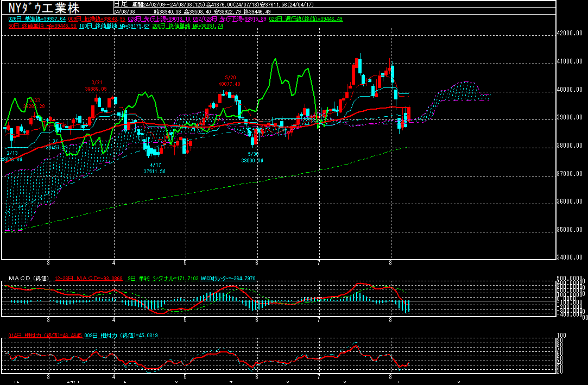
Task: Click the NYダウ工業株 chart title
Action: click(x=44, y=8)
